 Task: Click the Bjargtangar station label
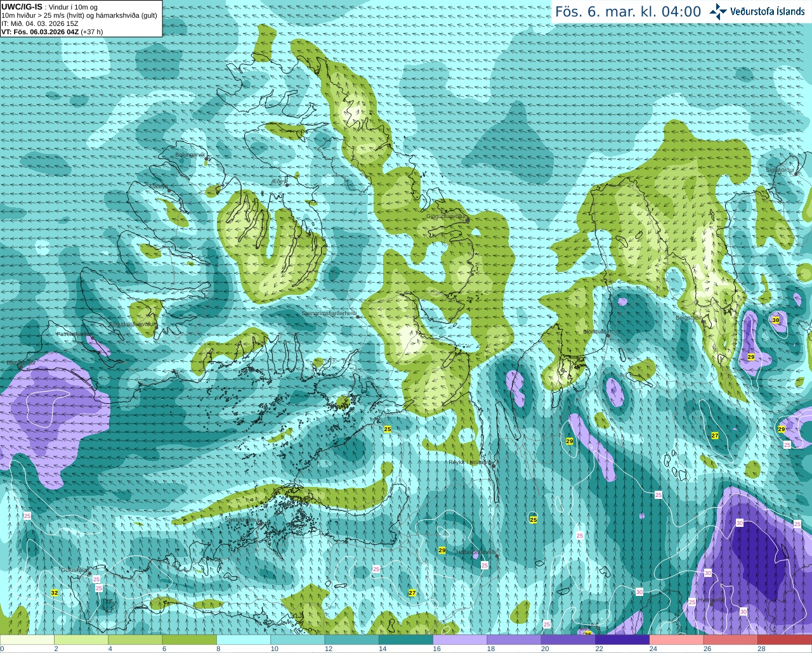click(x=20, y=363)
